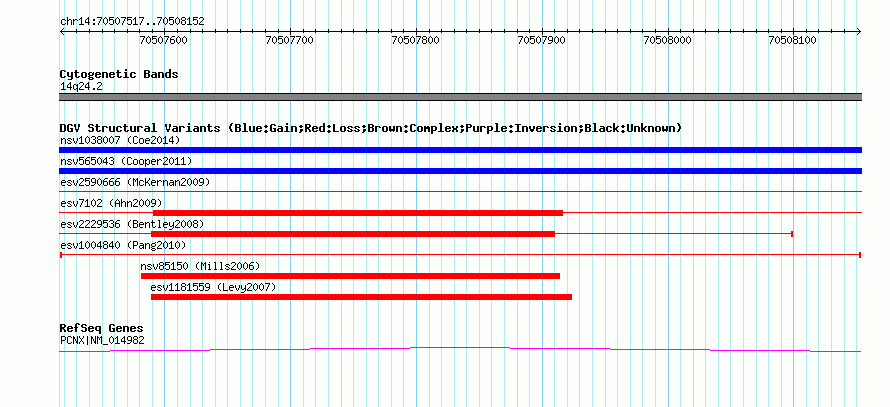Viewport: 890px width, 407px height.
Task: Click the esv2229536 (Bentley2008) variant label
Action: pos(132,224)
